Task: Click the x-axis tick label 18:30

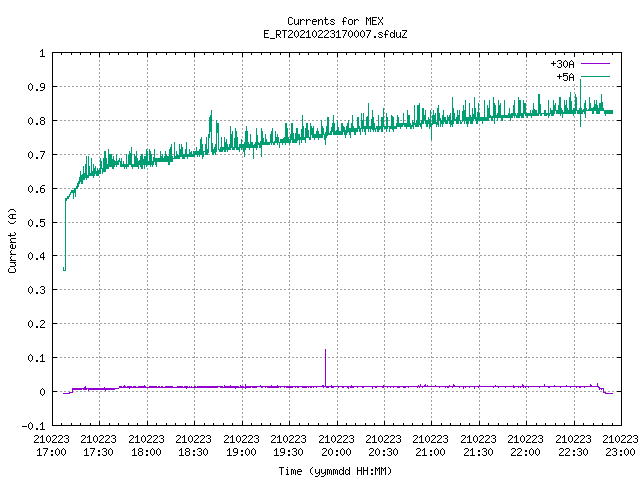Action: 193,452
